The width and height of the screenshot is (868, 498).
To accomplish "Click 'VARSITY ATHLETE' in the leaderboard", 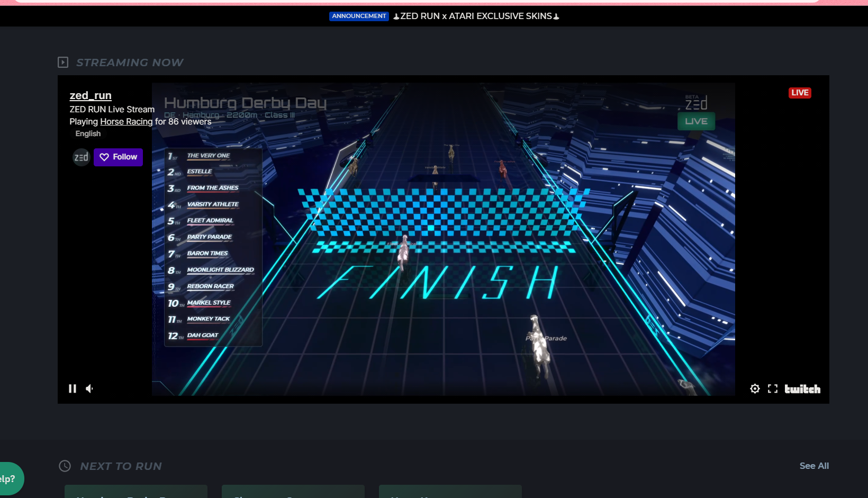I will click(213, 204).
